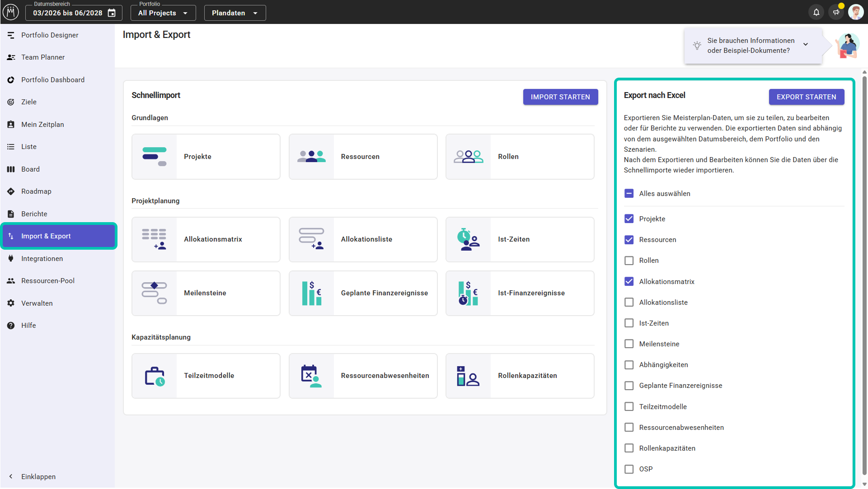Image resolution: width=868 pixels, height=489 pixels.
Task: Uncheck the Projekte export checkbox
Action: [x=629, y=219]
